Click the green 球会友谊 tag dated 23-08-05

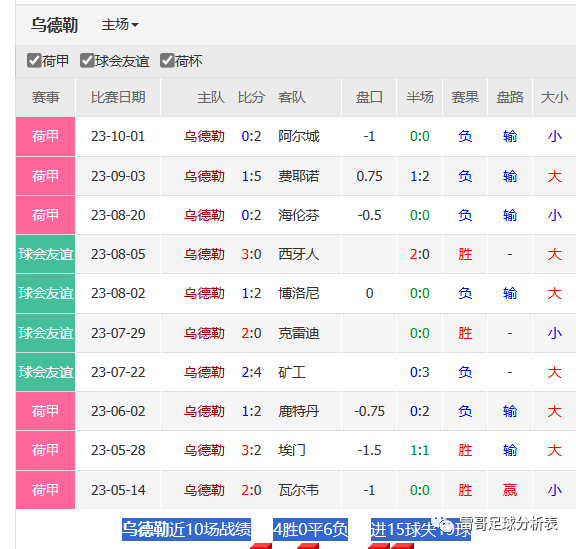tap(45, 254)
